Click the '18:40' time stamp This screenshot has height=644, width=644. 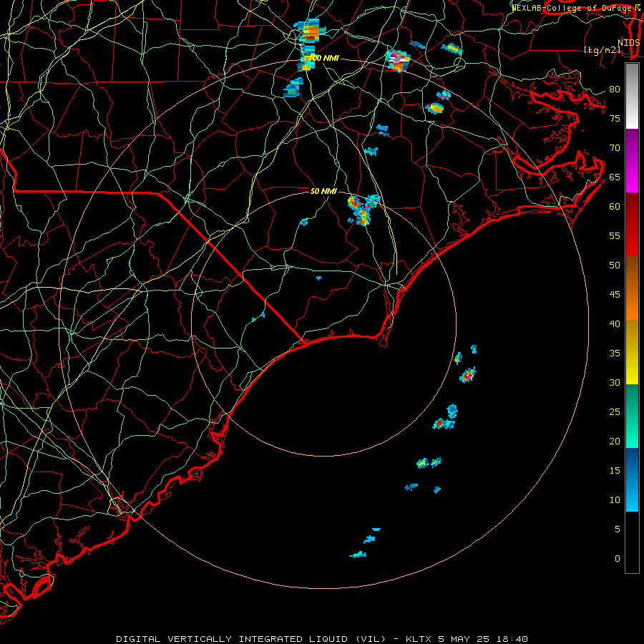(511, 639)
